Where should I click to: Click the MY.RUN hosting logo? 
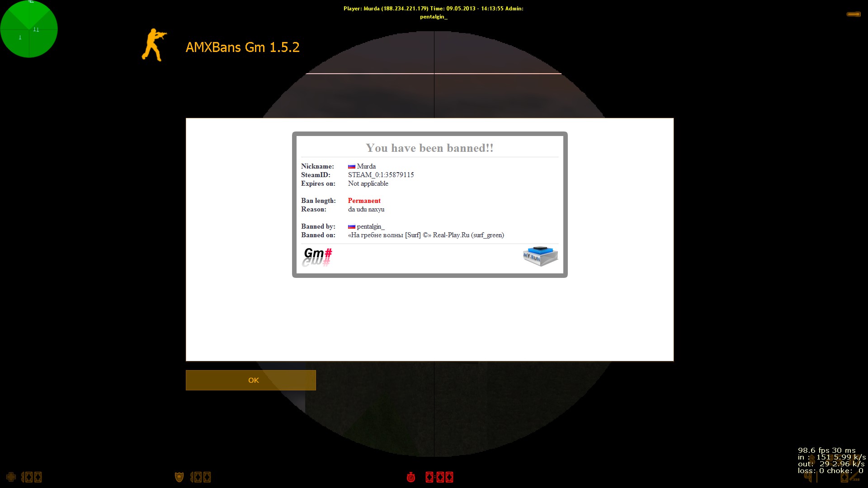[540, 256]
